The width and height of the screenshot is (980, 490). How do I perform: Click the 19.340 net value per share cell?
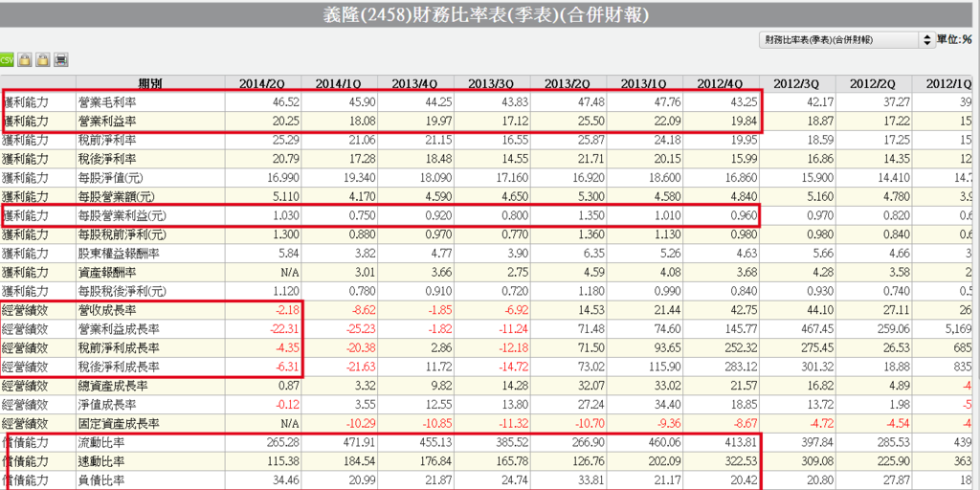tap(360, 177)
